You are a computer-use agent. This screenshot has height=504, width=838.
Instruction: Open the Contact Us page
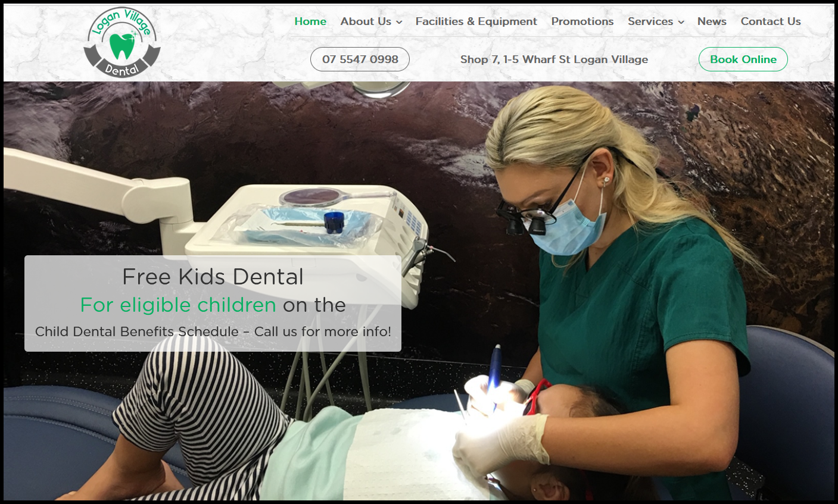[771, 21]
